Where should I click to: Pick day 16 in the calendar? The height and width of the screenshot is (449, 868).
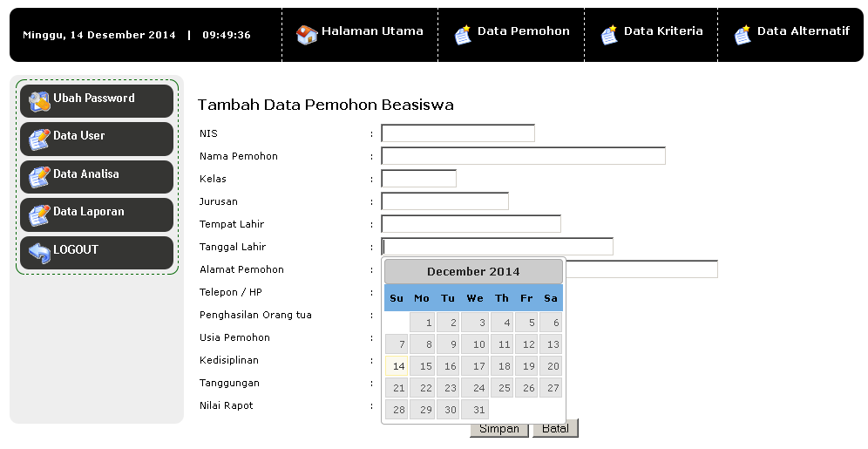[448, 366]
